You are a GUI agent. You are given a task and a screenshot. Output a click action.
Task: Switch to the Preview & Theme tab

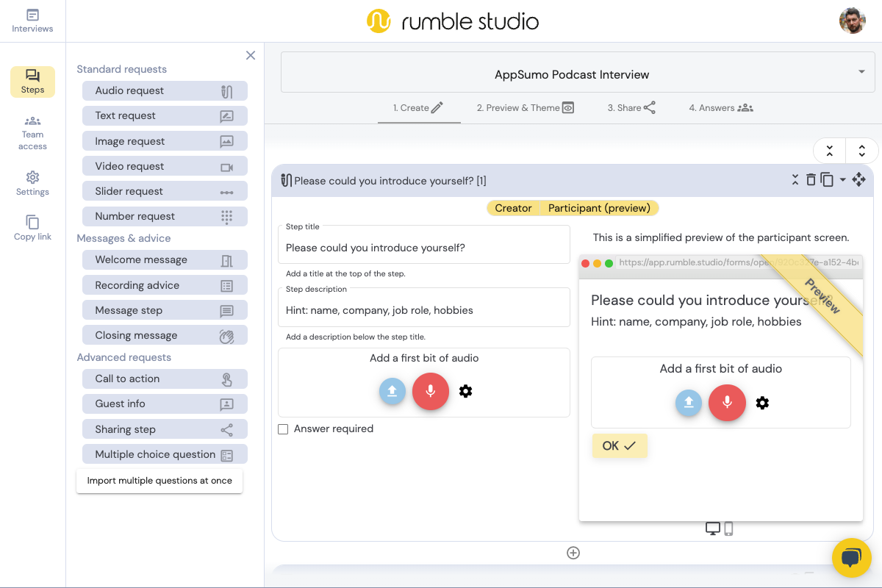(525, 107)
